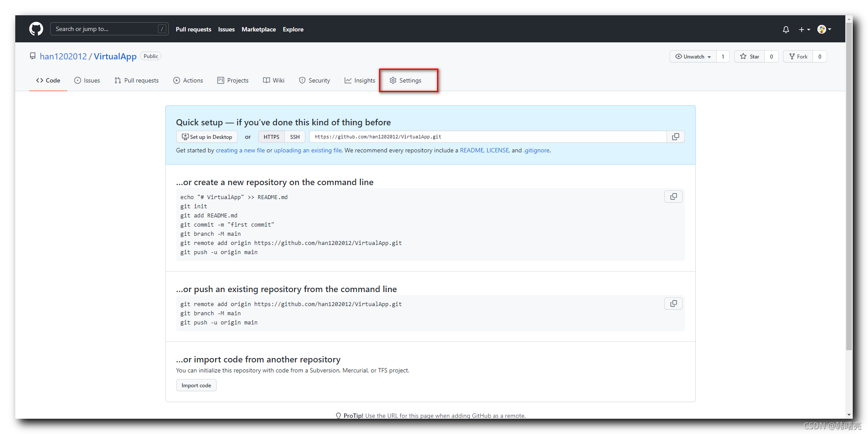Fork the VirtualApp repository

798,56
